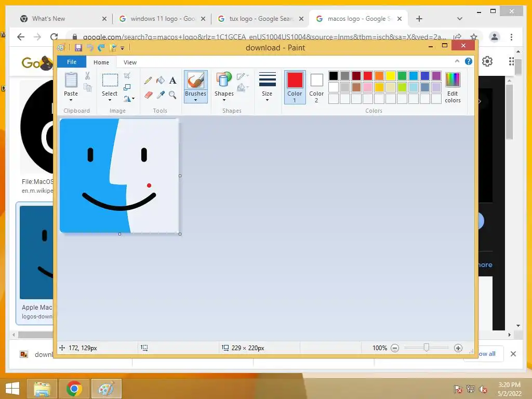Close the Chrome downloads bar
Image resolution: width=532 pixels, height=399 pixels.
point(513,354)
